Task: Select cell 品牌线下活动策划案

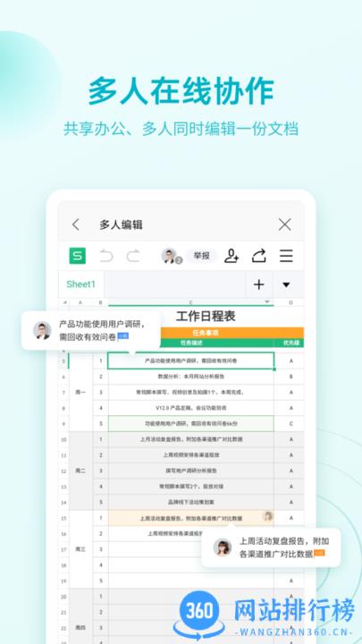Action: 191,502
